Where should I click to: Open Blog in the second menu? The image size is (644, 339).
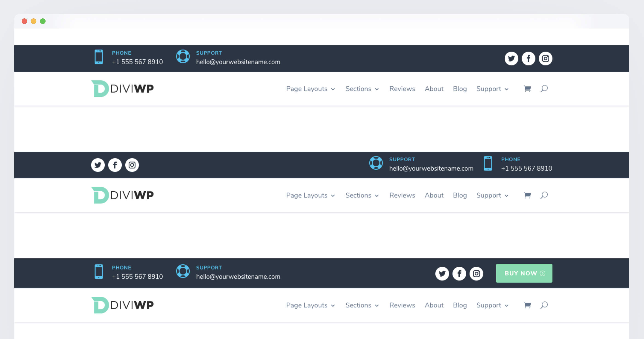tap(460, 195)
